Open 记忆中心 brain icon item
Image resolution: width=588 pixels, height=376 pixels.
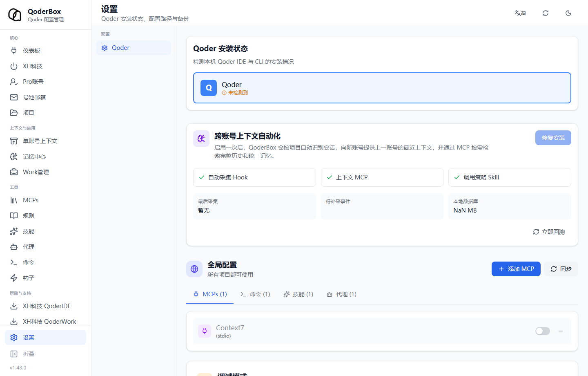click(x=45, y=157)
